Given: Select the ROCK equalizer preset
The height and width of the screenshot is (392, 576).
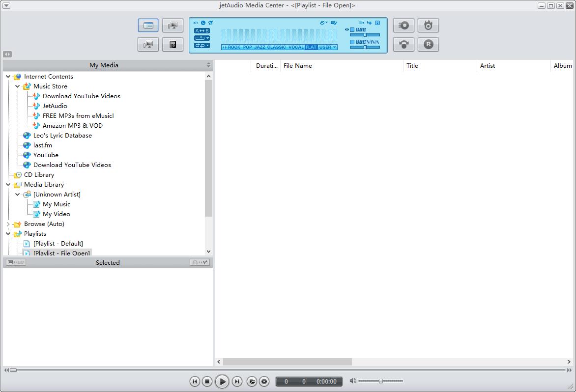Looking at the screenshot, I should point(234,47).
